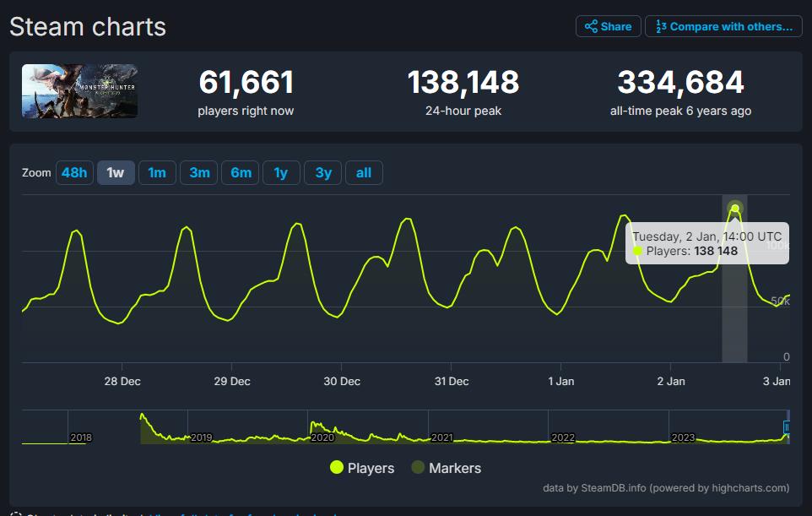This screenshot has height=516, width=812.
Task: Click the '30 Dec' axis label
Action: [342, 382]
